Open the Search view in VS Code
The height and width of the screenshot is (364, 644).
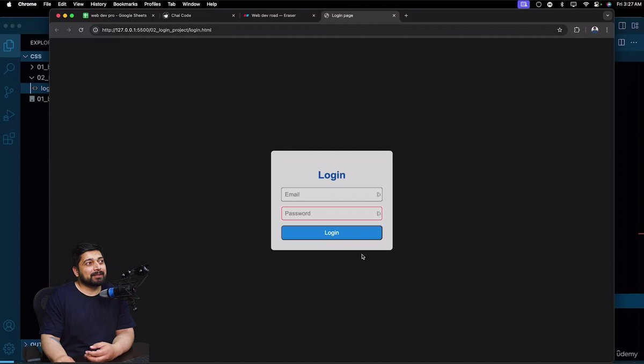9,69
